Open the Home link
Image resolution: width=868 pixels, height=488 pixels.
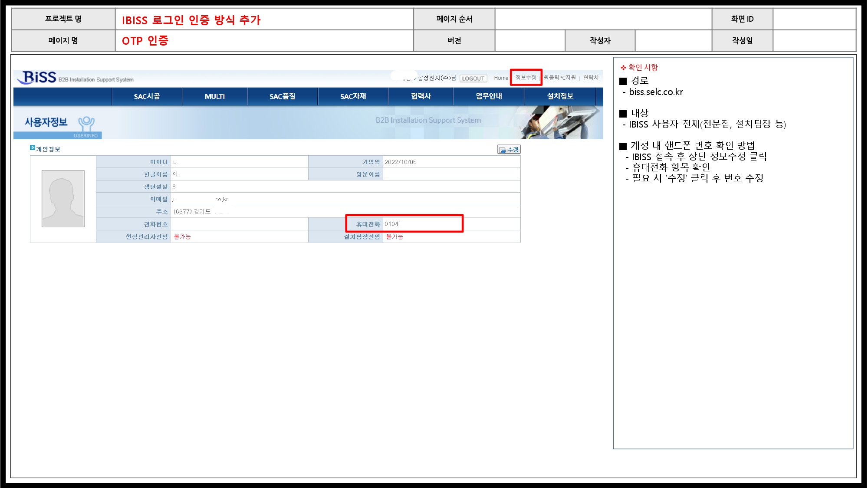click(500, 78)
